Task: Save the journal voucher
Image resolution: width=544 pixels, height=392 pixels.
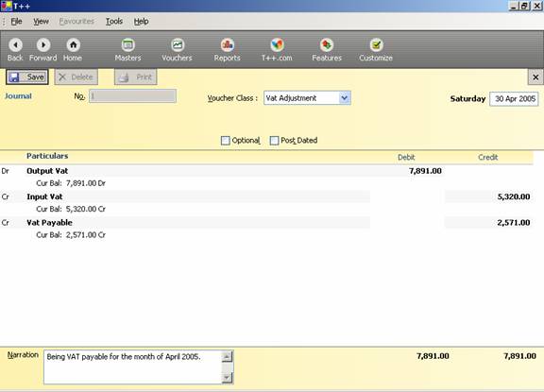Action: tap(27, 77)
